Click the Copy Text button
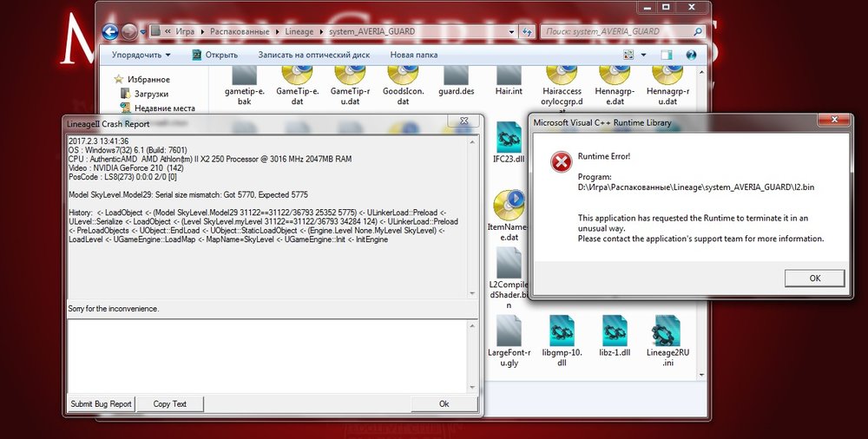 (x=169, y=403)
